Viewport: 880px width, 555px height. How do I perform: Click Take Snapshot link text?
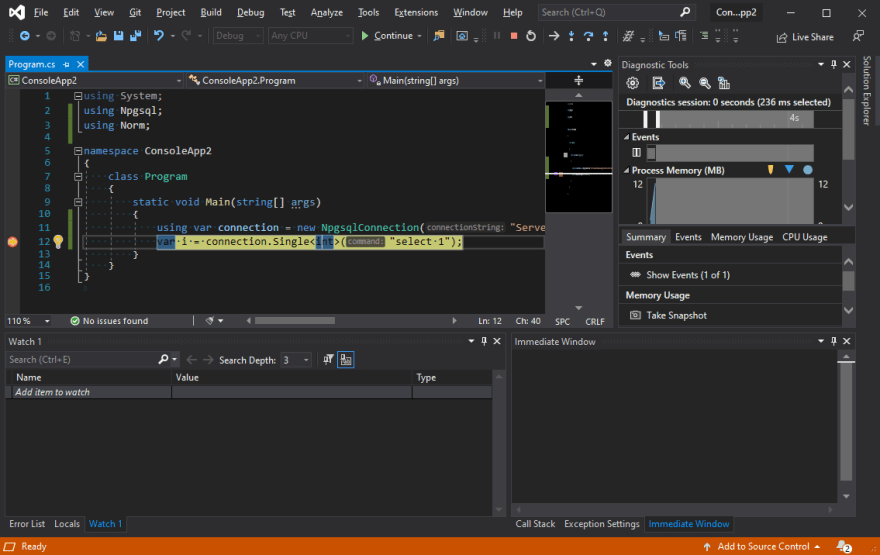pos(676,315)
